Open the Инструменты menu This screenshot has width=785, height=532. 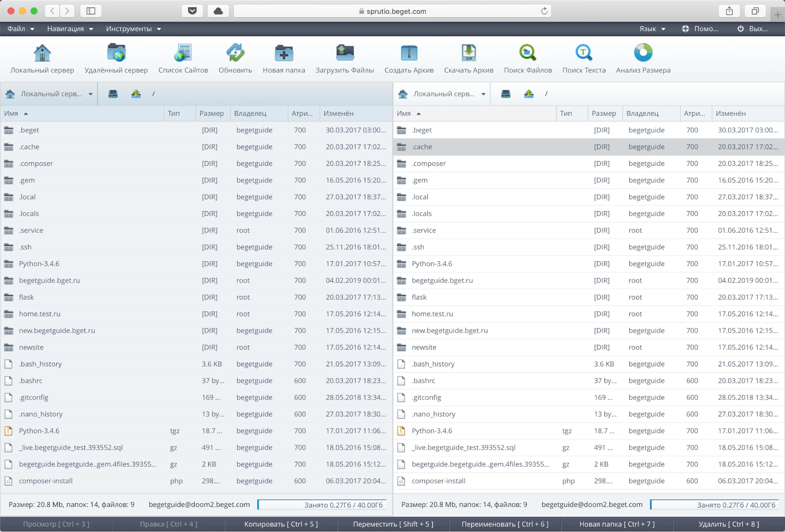[x=133, y=29]
